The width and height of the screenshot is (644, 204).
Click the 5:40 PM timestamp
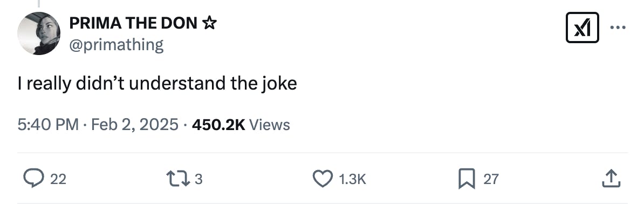coord(48,124)
